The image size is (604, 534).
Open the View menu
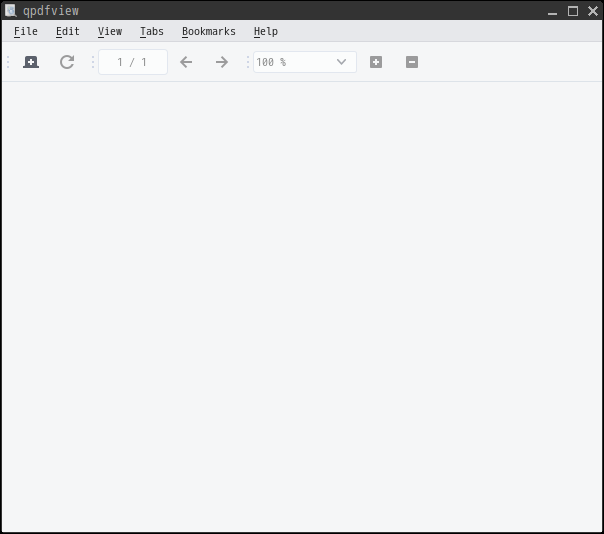110,31
